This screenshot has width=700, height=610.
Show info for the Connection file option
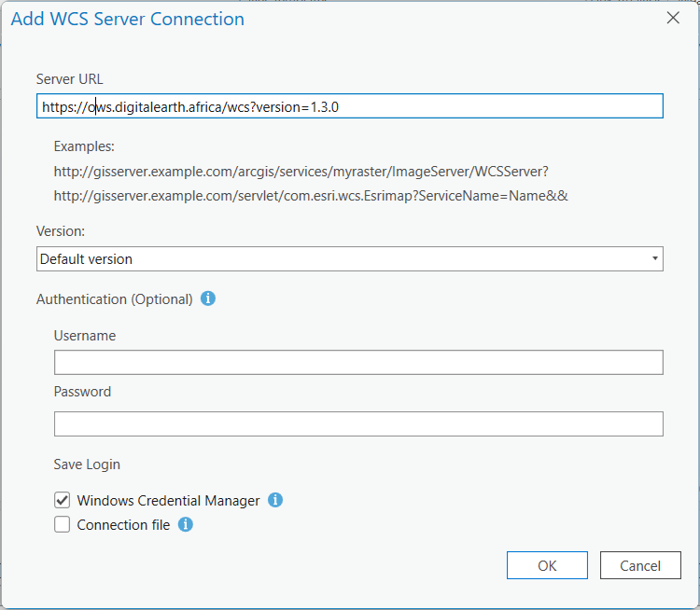(186, 524)
